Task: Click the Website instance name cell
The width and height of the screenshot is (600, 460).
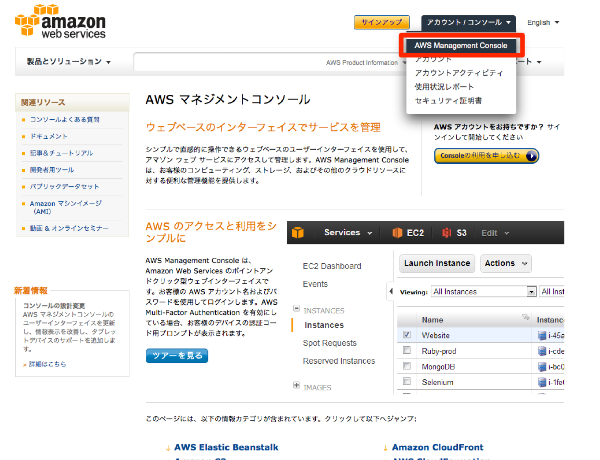Action: coord(435,335)
